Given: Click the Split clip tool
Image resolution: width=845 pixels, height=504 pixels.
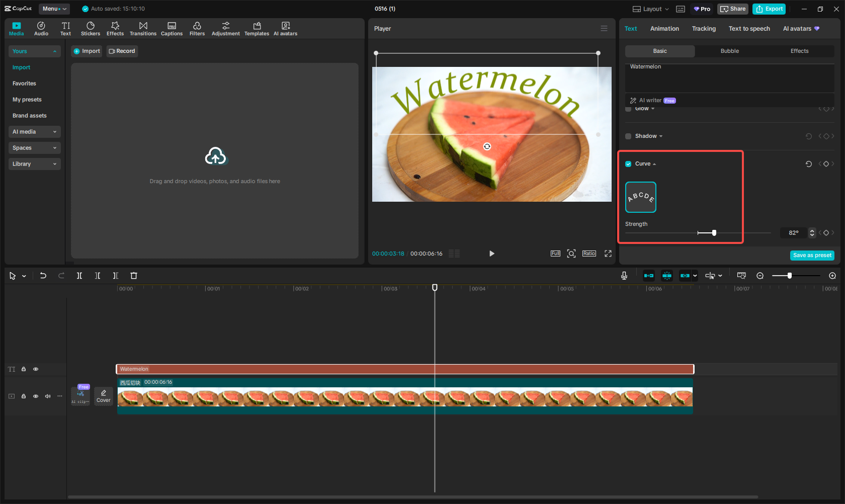Looking at the screenshot, I should point(79,276).
